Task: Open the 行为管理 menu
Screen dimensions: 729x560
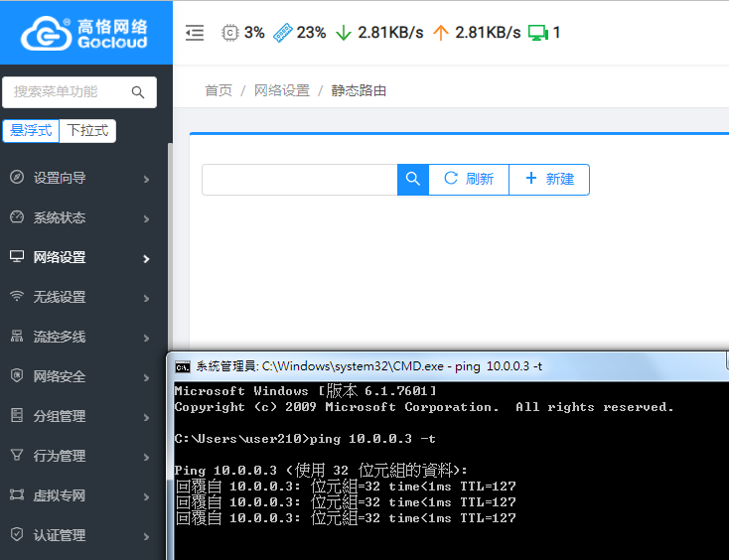Action: [x=82, y=456]
